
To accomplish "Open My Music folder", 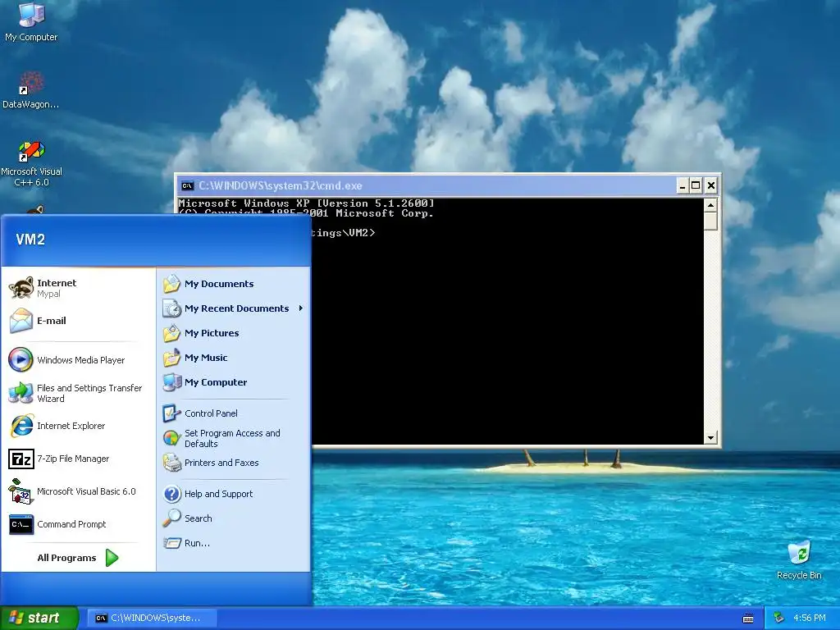I will (x=233, y=358).
